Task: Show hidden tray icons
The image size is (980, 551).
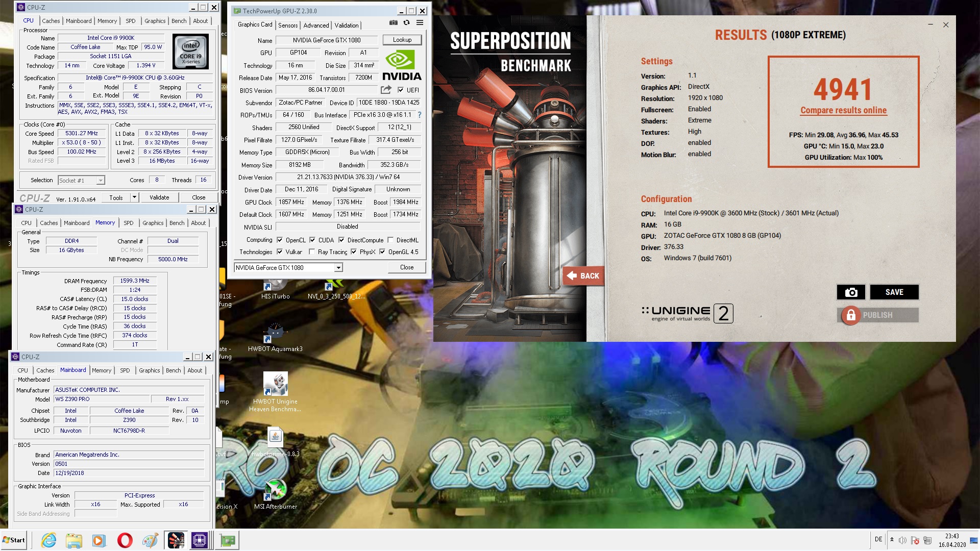Action: point(892,540)
